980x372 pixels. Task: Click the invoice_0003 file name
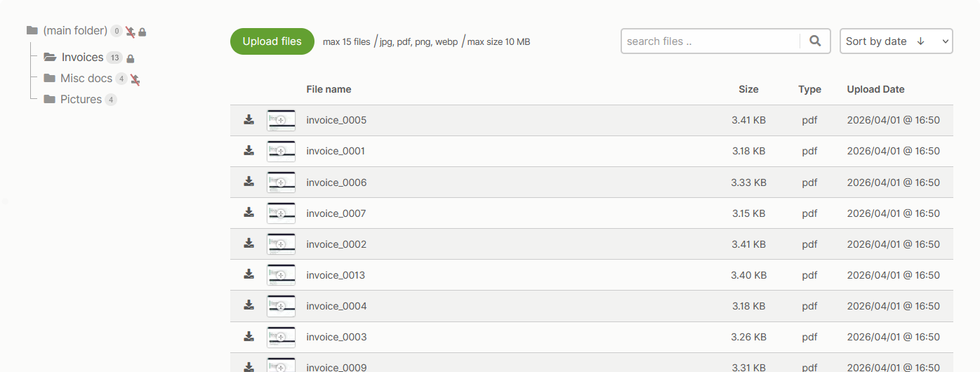coord(336,337)
